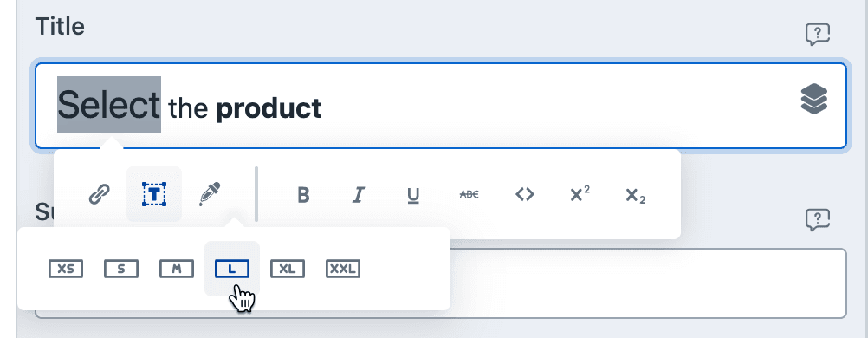Select the L text size option
Image resolution: width=868 pixels, height=338 pixels.
click(x=232, y=269)
